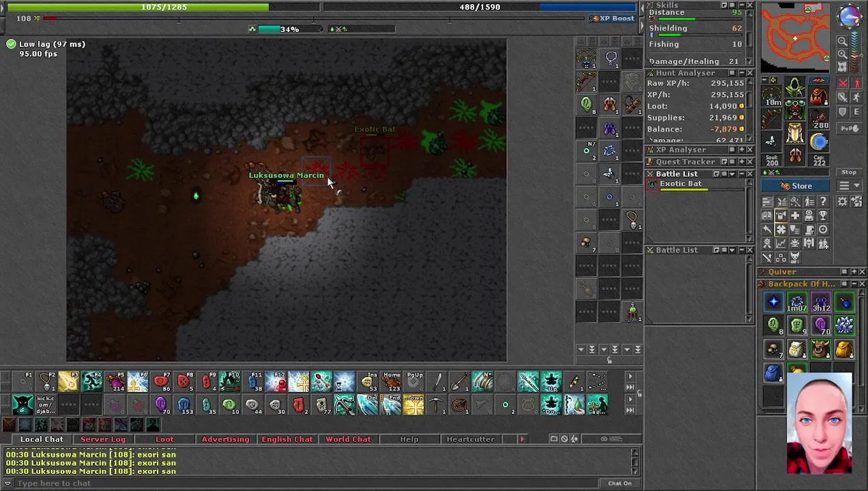
Task: Open the Advertising chat tab
Action: point(225,439)
